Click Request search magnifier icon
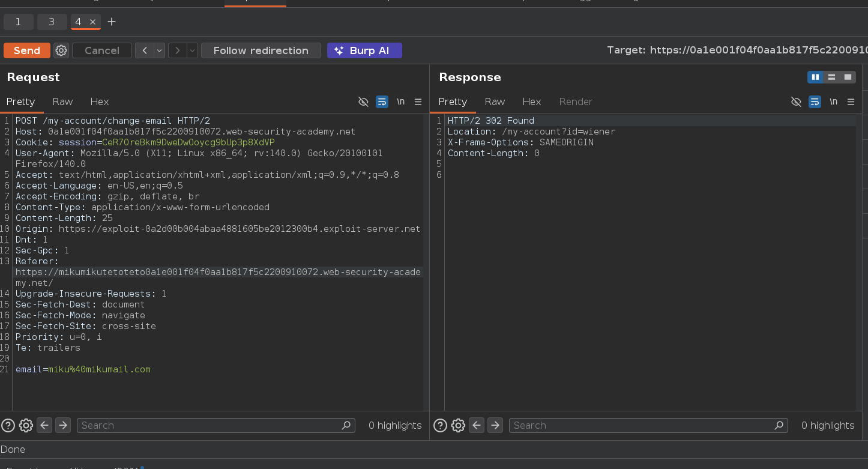The image size is (868, 469). click(x=346, y=425)
